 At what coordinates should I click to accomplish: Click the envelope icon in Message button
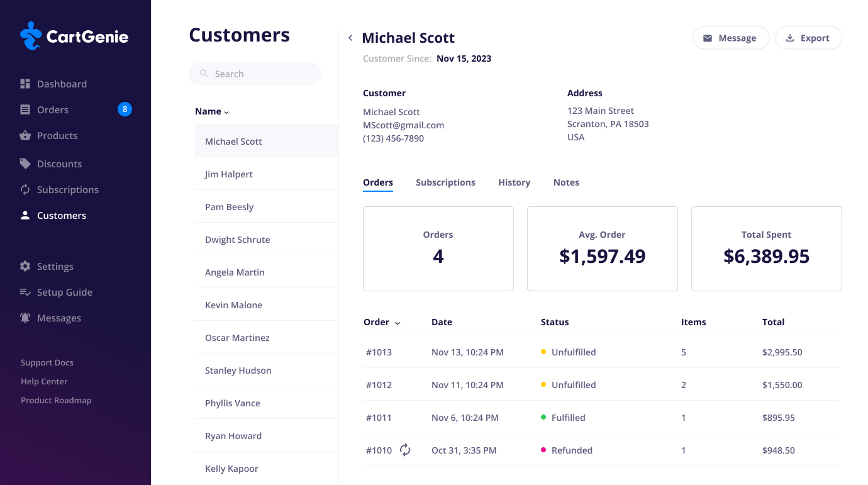708,38
